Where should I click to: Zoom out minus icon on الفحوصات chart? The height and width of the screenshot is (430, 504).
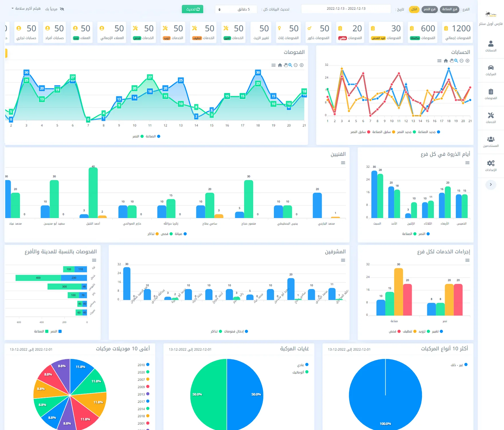pos(296,65)
